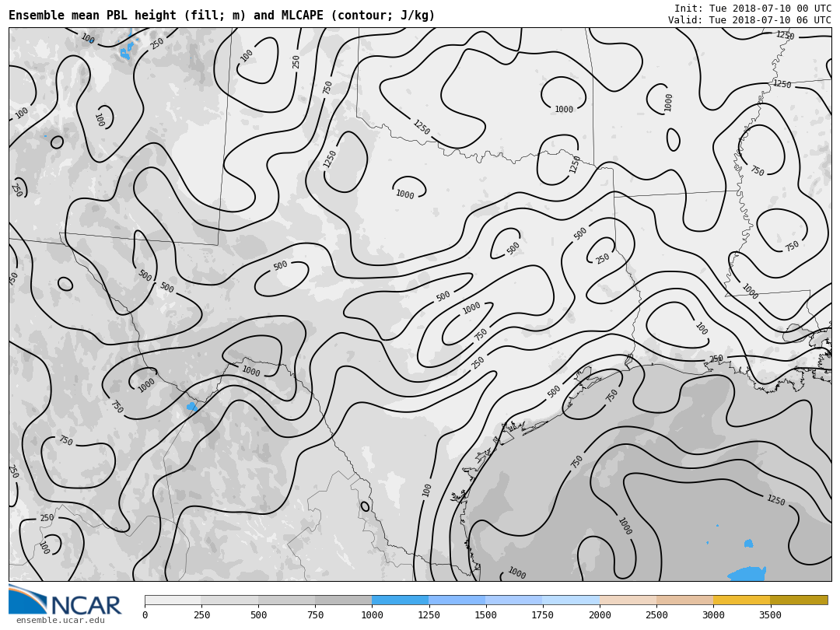Click the Valid time text
Image resolution: width=840 pixels, height=630 pixels.
click(749, 20)
